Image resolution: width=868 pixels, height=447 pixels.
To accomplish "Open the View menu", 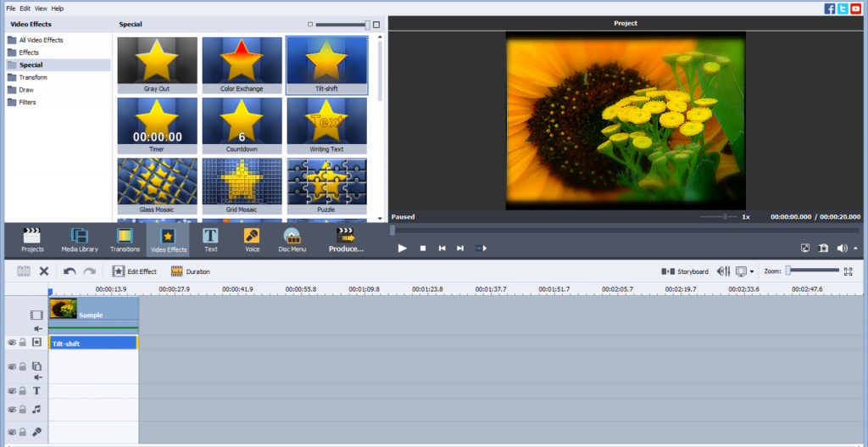I will (41, 8).
